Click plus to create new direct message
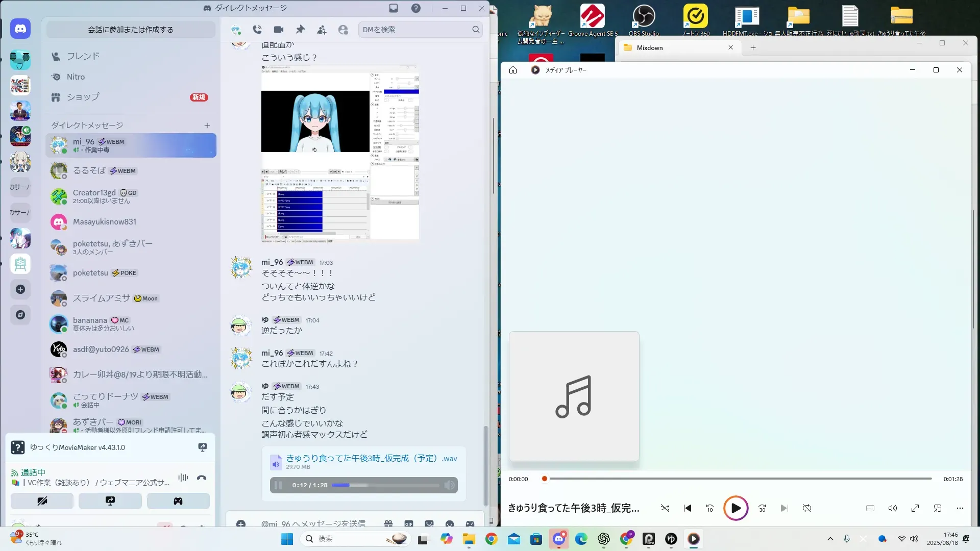This screenshot has width=980, height=551. pyautogui.click(x=207, y=125)
